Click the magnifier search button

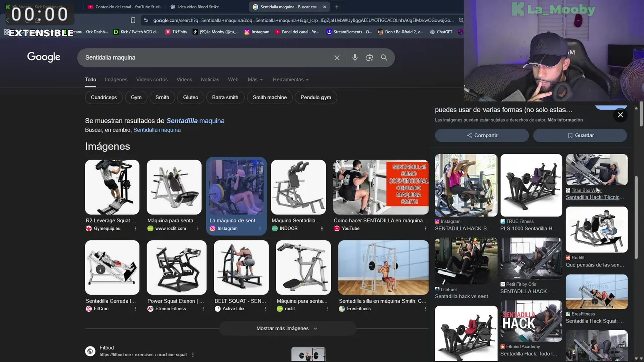384,58
